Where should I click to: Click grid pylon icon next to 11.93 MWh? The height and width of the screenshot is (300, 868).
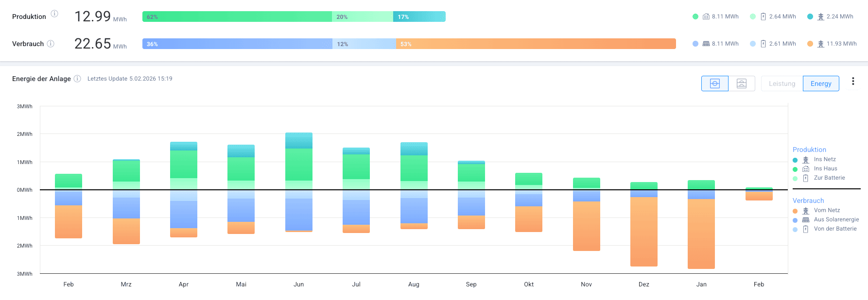click(x=820, y=44)
